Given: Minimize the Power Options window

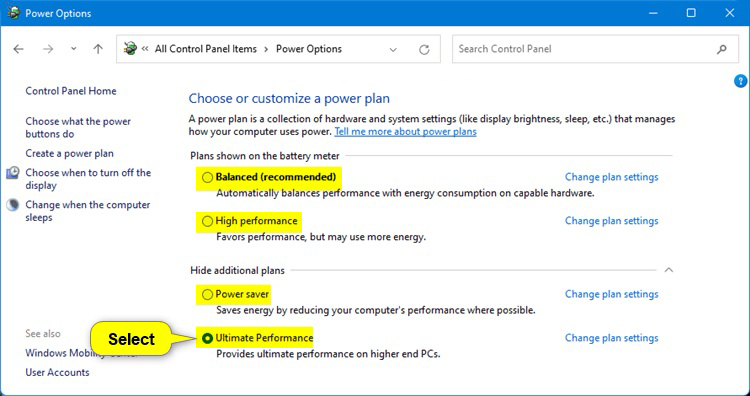Looking at the screenshot, I should point(652,13).
